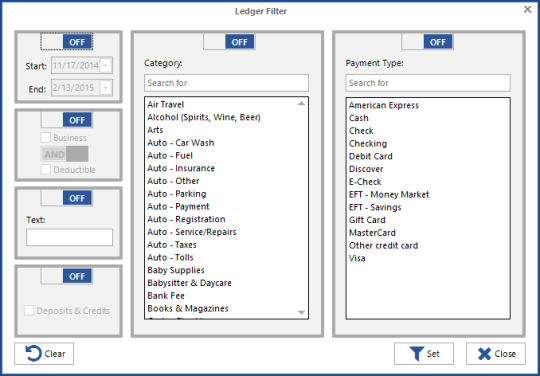Viewport: 540px width, 376px height.
Task: Toggle the Payment Type filter switch
Action: pyautogui.click(x=427, y=42)
